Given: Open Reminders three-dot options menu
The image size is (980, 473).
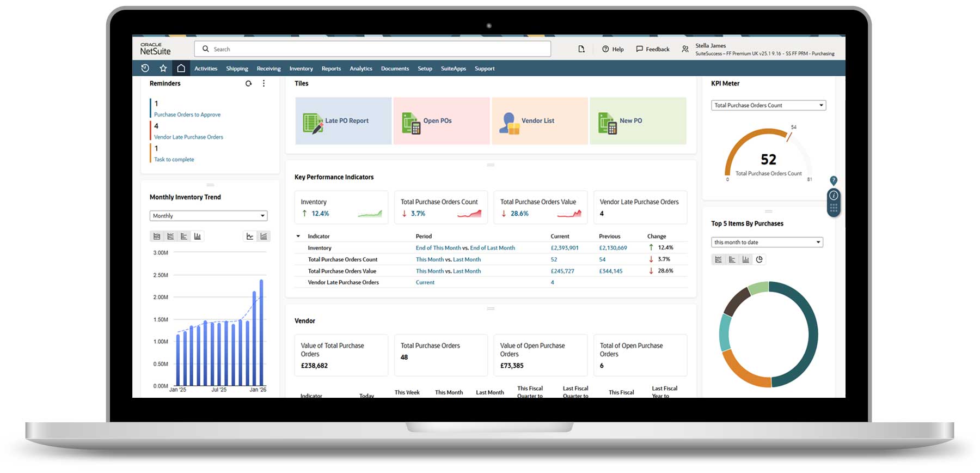Looking at the screenshot, I should pos(264,83).
